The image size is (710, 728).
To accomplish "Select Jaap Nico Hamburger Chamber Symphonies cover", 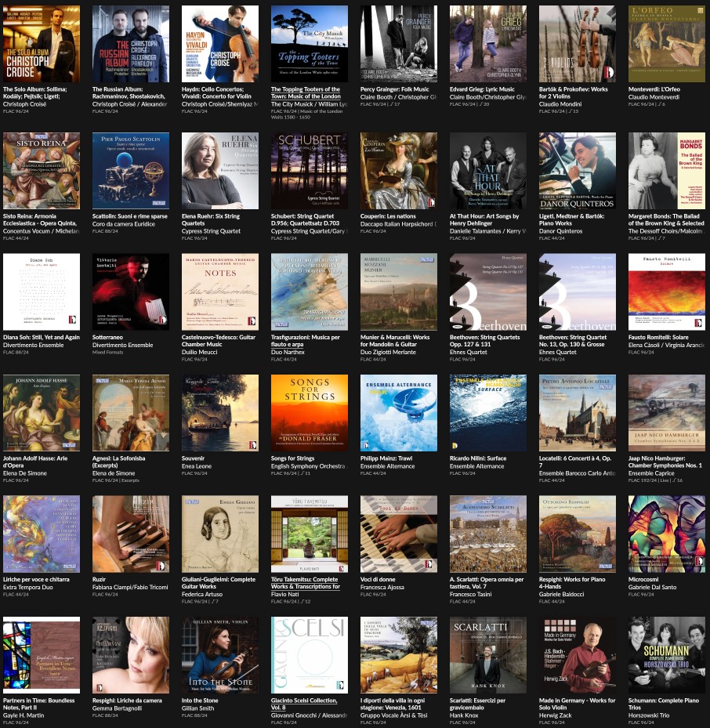I will (667, 413).
